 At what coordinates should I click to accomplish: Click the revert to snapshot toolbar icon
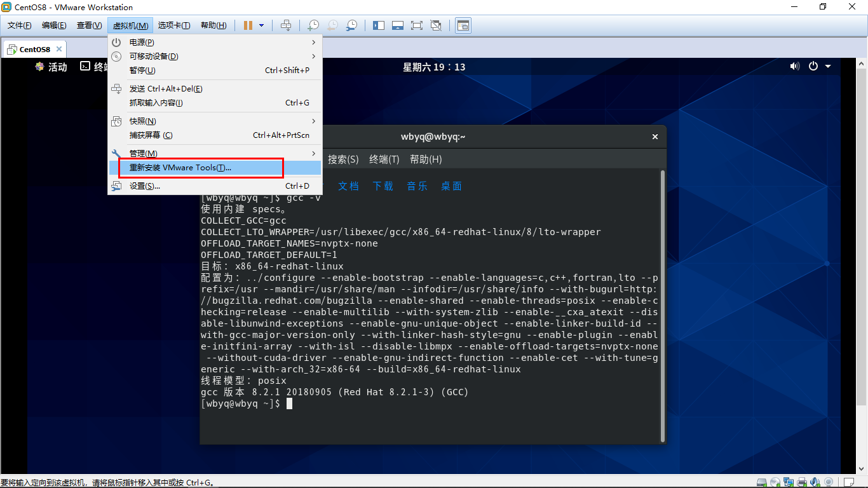pyautogui.click(x=332, y=25)
